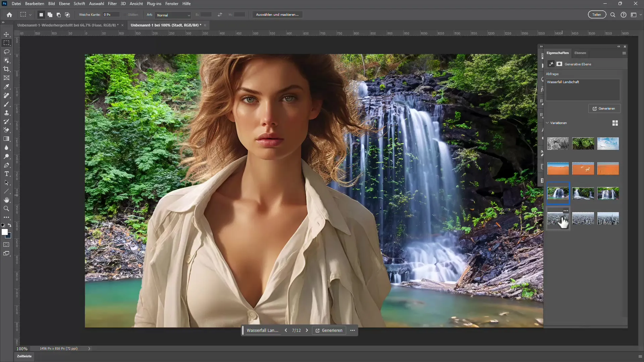Click Auswählen und maskieren button
The height and width of the screenshot is (362, 644).
(277, 15)
